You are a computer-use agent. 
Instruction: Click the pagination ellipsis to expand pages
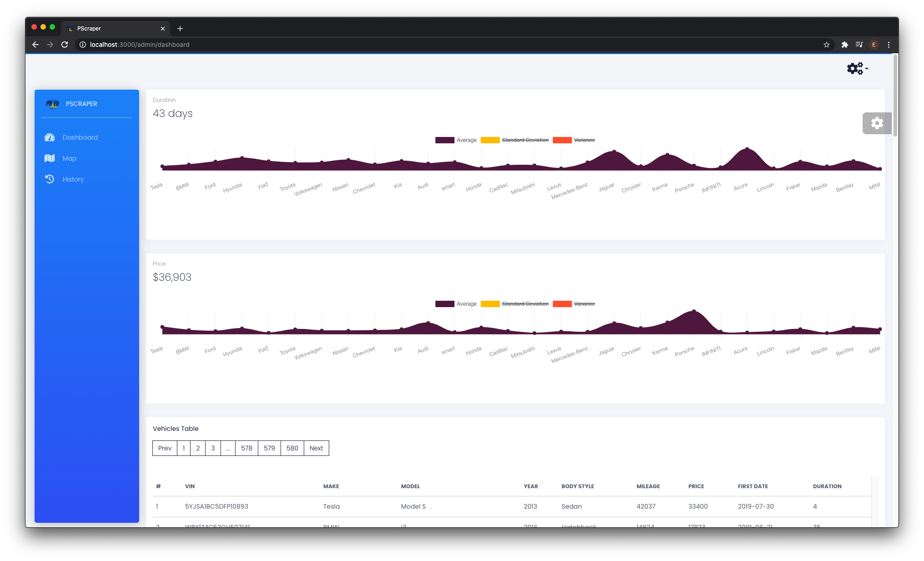click(228, 448)
